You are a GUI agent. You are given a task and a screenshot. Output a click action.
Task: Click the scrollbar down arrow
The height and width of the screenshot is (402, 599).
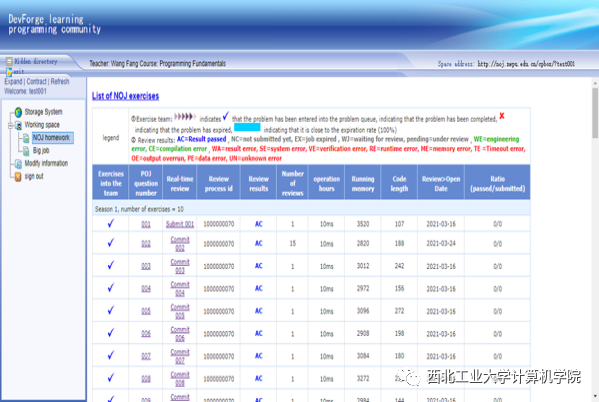click(595, 396)
